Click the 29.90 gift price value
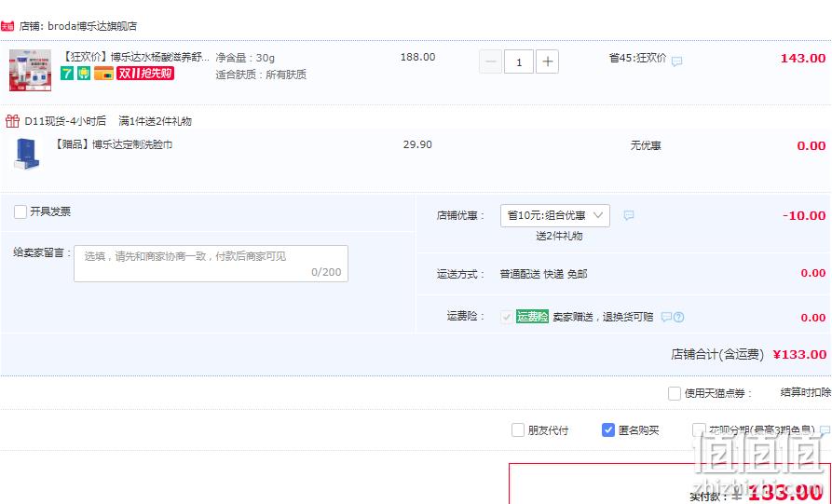The image size is (832, 504). click(x=417, y=144)
